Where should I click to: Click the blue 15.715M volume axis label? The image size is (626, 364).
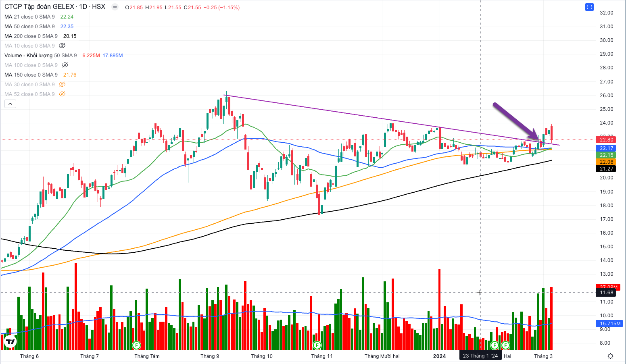coord(610,323)
